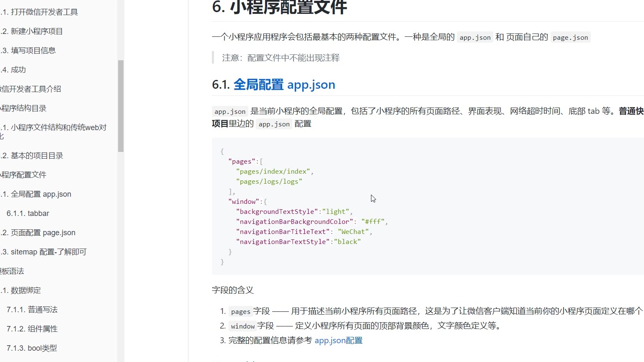Click the sidebar vertical scrollbar thumb
The height and width of the screenshot is (362, 644).
coord(121,106)
